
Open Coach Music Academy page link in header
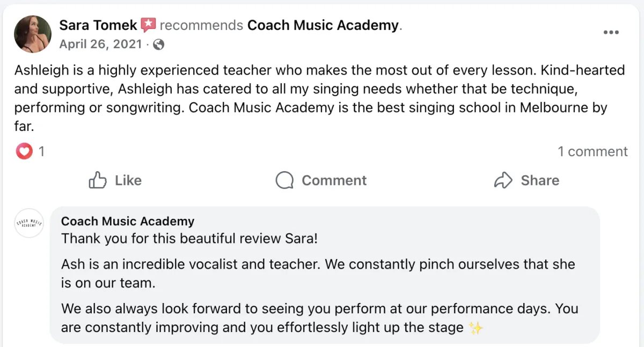pyautogui.click(x=323, y=25)
